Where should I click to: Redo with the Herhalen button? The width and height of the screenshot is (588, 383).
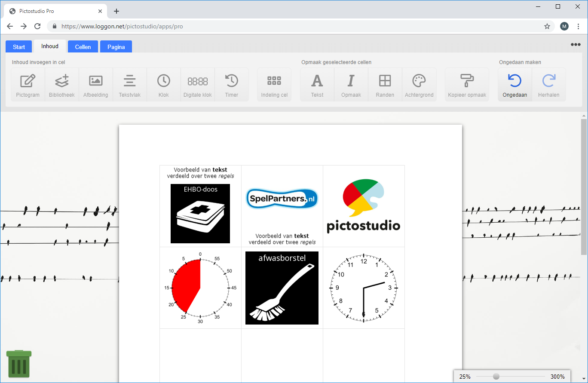(548, 84)
